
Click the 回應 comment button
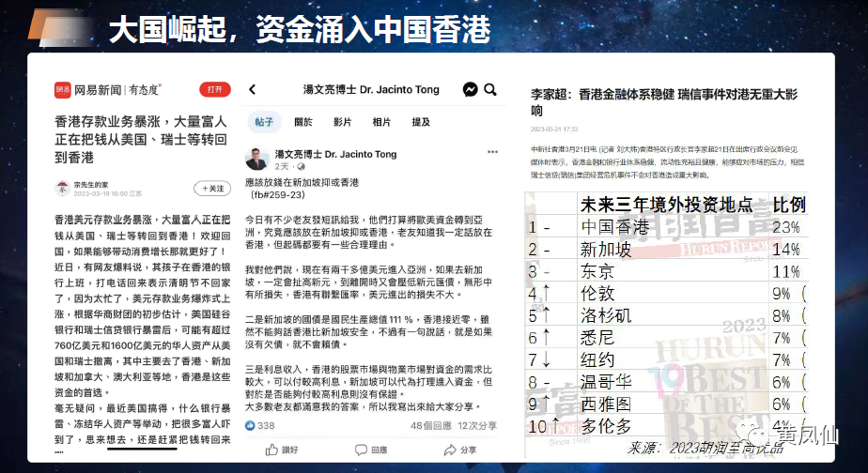tap(371, 450)
